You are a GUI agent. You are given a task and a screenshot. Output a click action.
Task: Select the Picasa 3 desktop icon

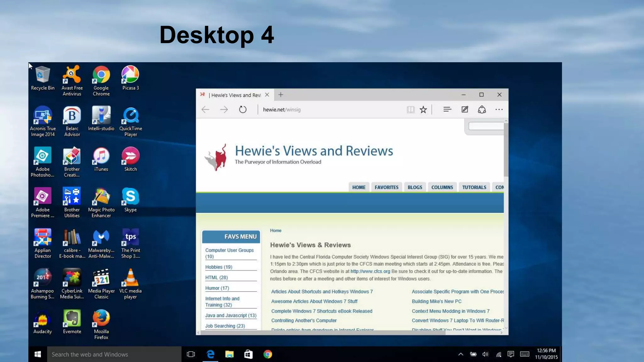[130, 78]
